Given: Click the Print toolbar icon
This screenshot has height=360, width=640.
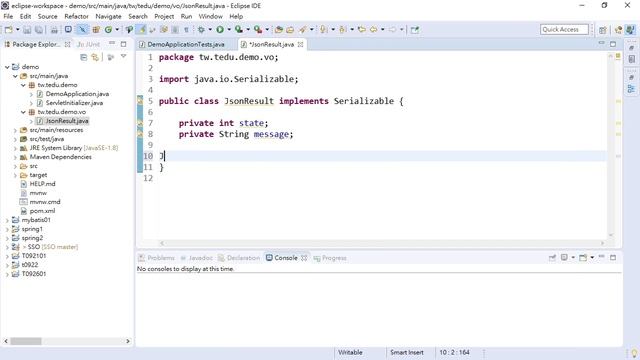Looking at the screenshot, I should pyautogui.click(x=54, y=29).
